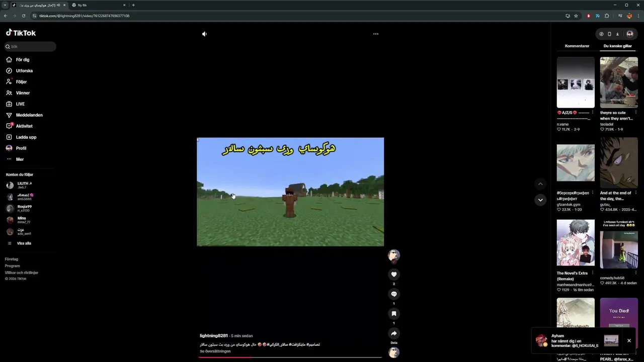Screen dimensions: 644x362
Task: Expand the Företag footer section
Action: (12, 259)
